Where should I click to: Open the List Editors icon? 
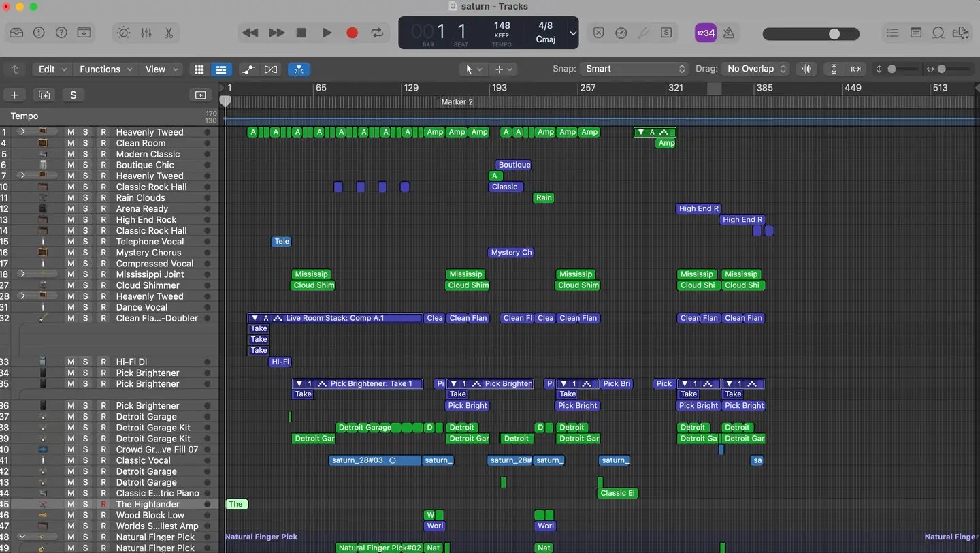point(893,33)
